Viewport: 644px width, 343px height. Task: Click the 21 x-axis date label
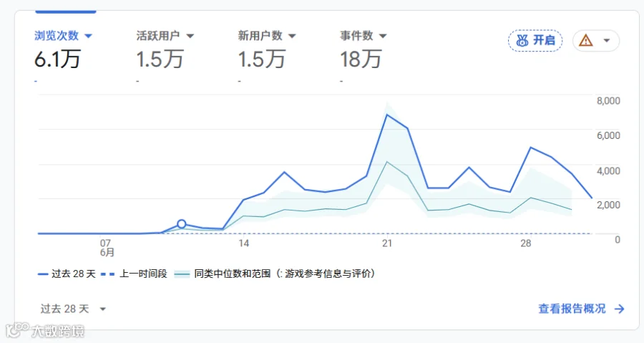[387, 243]
